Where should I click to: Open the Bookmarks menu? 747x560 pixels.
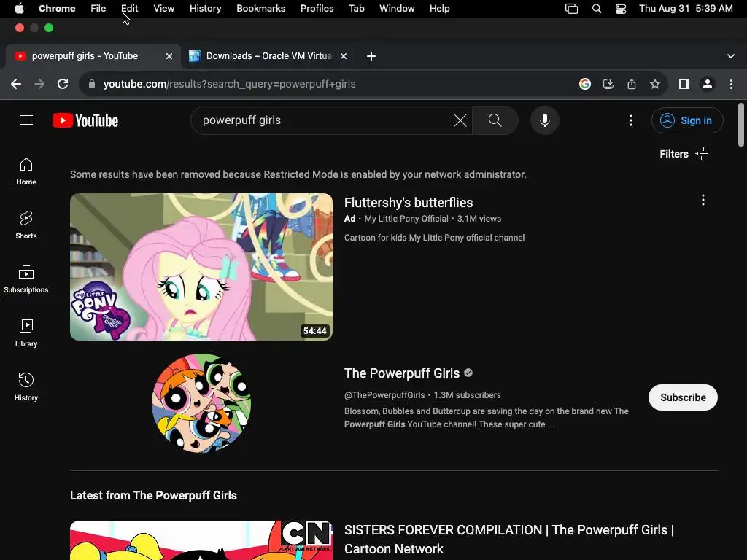click(260, 9)
